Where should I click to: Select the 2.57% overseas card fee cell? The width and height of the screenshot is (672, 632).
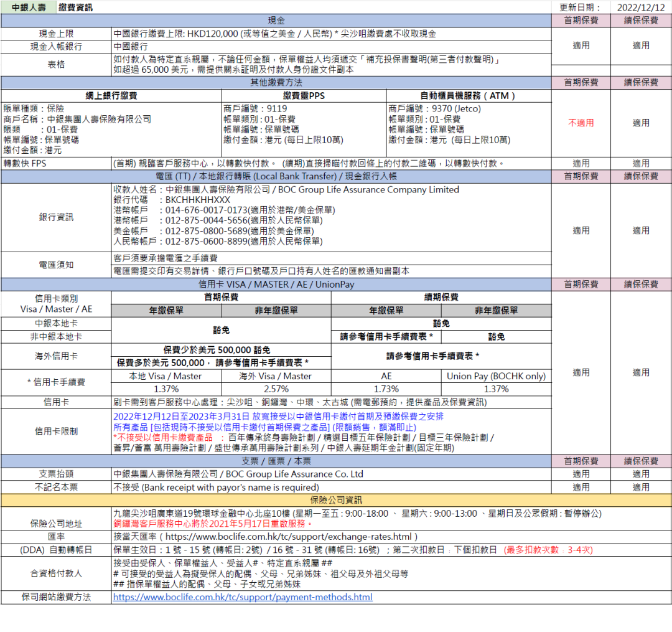click(x=276, y=389)
